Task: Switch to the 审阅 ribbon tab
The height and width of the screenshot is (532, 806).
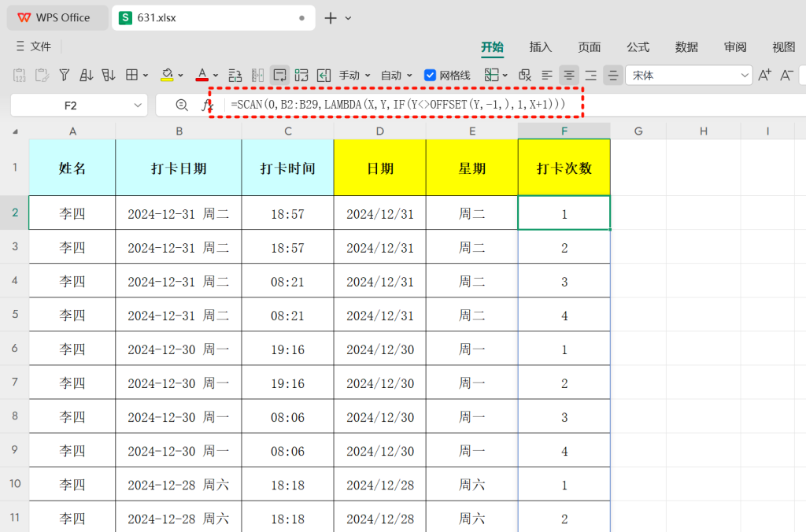Action: pos(735,46)
